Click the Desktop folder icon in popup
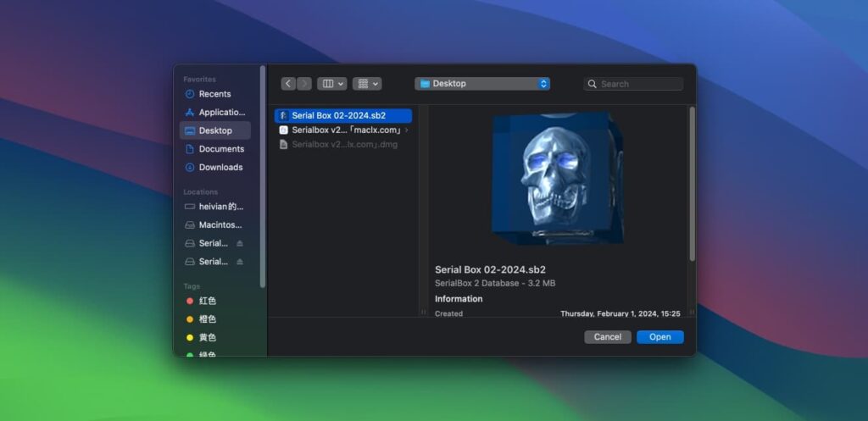Viewport: 868px width, 421px height. (426, 84)
